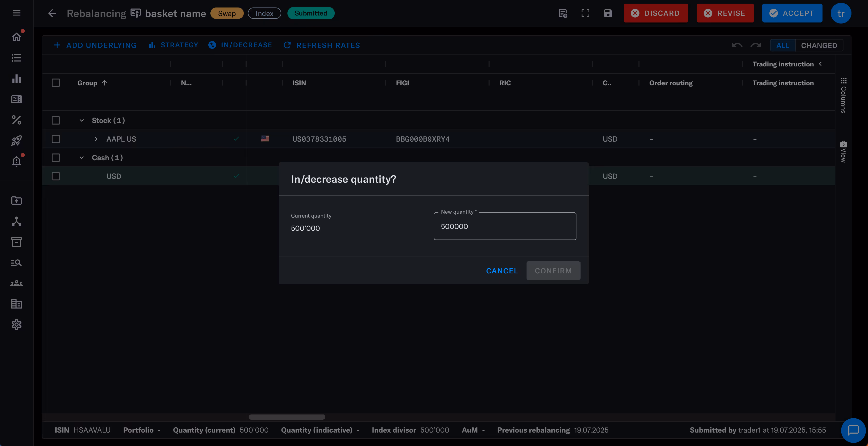868x446 pixels.
Task: Switch filter to CHANGED
Action: (819, 45)
